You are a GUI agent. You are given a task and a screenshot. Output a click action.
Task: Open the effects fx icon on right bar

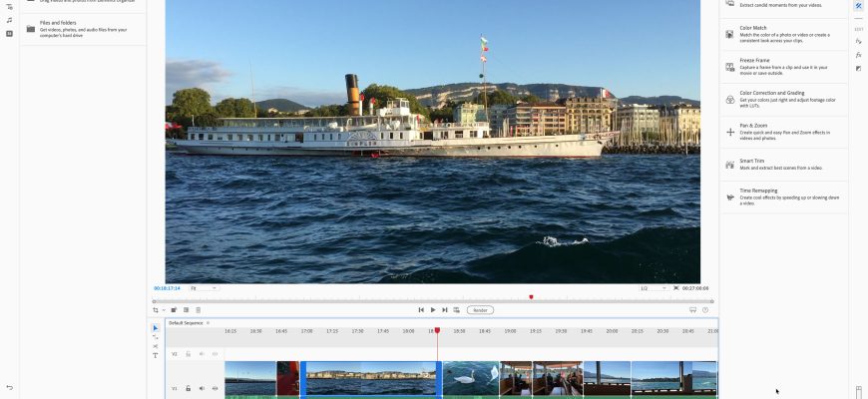tap(859, 55)
